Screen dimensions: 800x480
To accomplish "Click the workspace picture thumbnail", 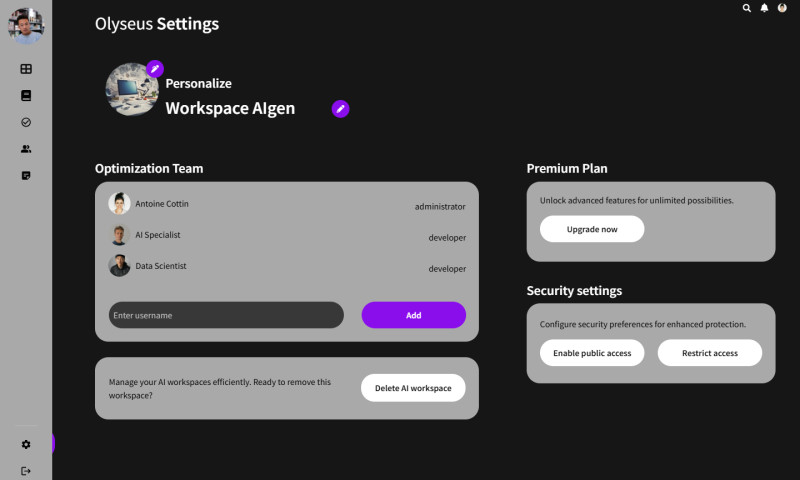I will point(132,89).
